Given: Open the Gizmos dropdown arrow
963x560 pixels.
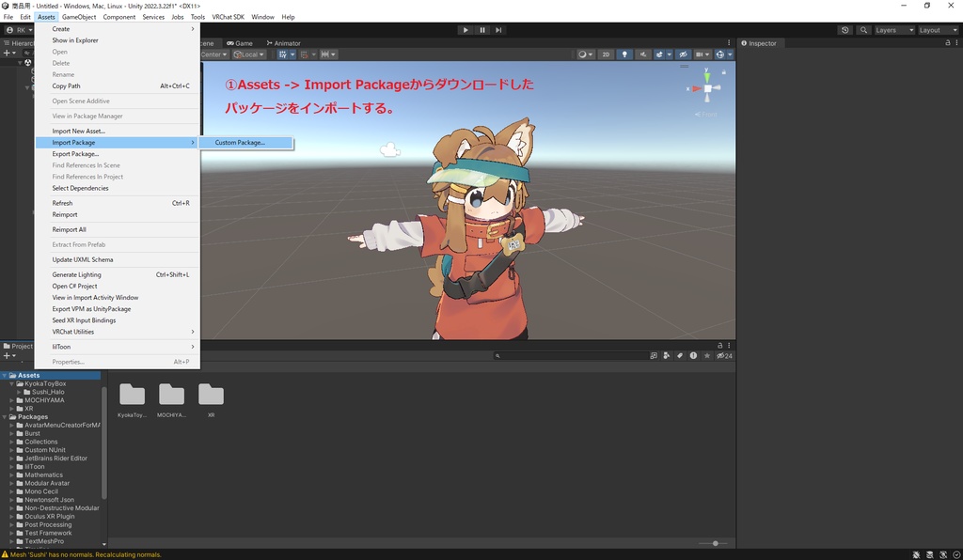Looking at the screenshot, I should (730, 54).
